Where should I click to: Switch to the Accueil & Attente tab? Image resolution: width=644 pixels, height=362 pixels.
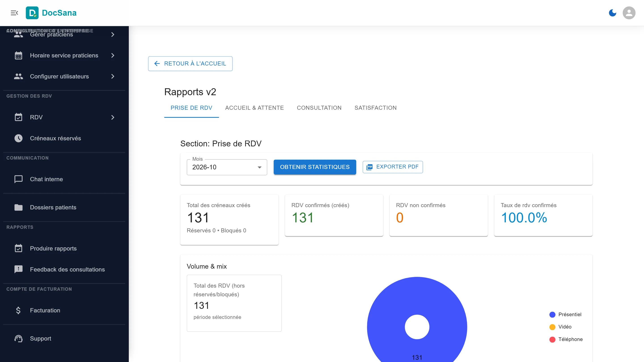coord(254,108)
